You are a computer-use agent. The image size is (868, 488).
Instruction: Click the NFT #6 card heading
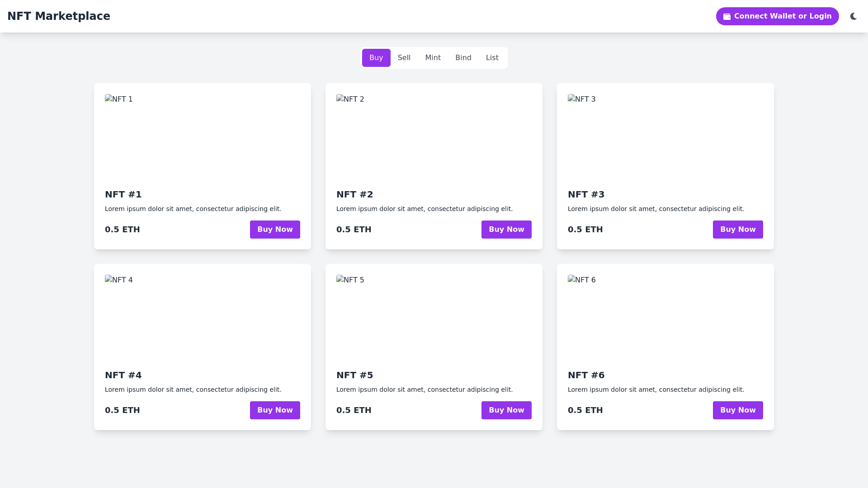[586, 375]
